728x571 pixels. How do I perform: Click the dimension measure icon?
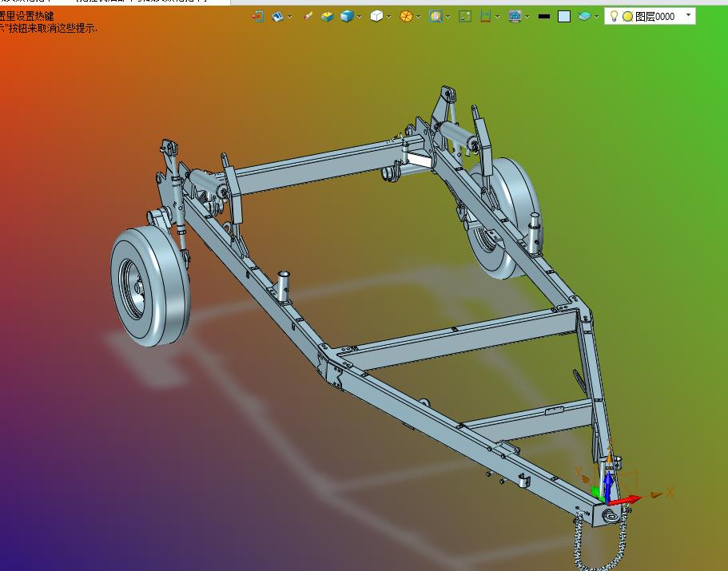485,17
